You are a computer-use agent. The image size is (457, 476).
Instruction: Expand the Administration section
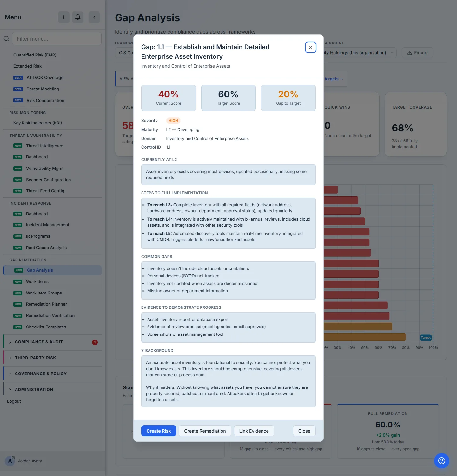(53, 390)
